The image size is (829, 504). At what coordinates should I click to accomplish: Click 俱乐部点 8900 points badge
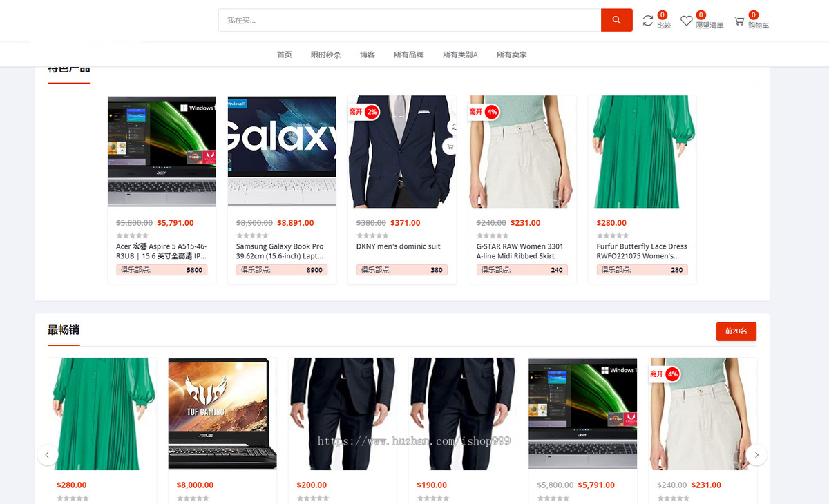pyautogui.click(x=282, y=270)
